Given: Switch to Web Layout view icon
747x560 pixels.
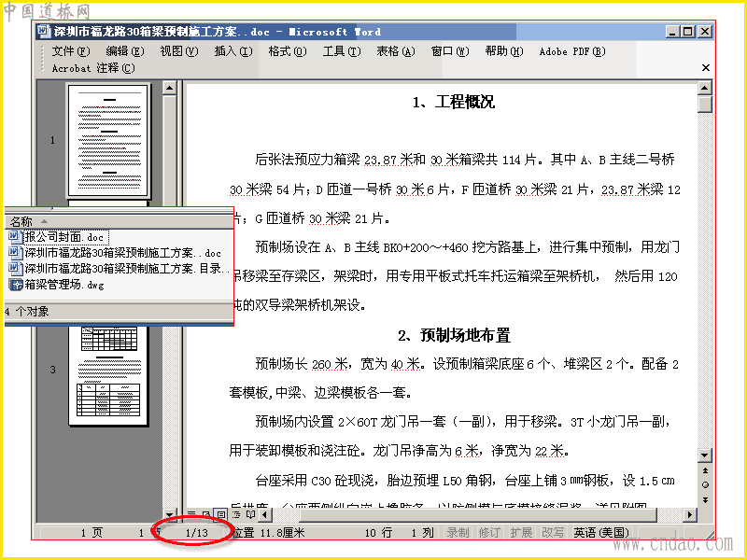Looking at the screenshot, I should click(206, 515).
